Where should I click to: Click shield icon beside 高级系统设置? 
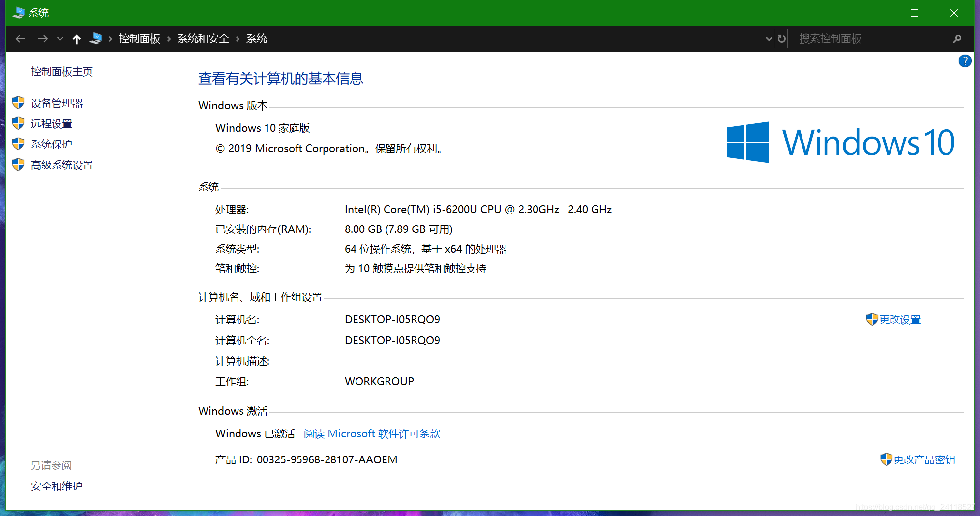(x=18, y=165)
